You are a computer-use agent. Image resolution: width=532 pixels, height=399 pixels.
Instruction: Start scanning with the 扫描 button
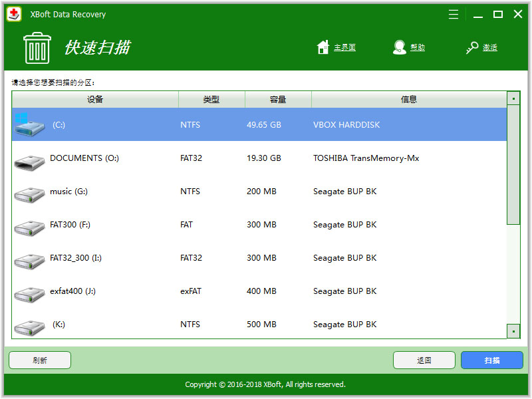coord(492,360)
